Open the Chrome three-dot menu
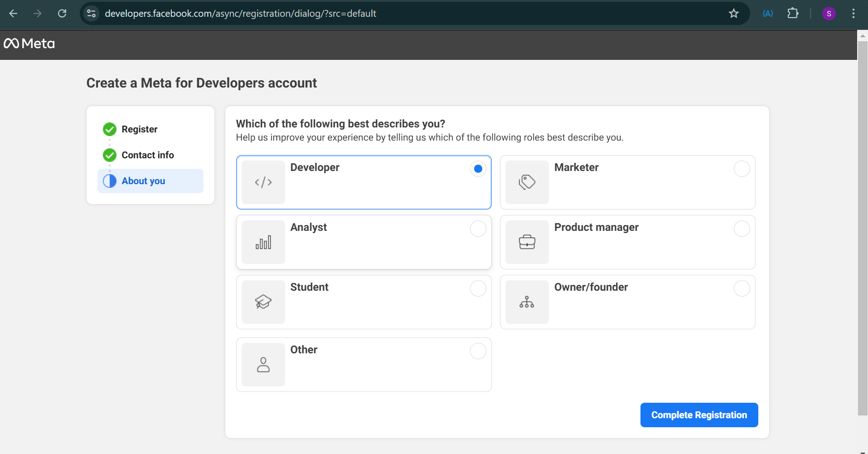The width and height of the screenshot is (868, 454). click(x=854, y=13)
